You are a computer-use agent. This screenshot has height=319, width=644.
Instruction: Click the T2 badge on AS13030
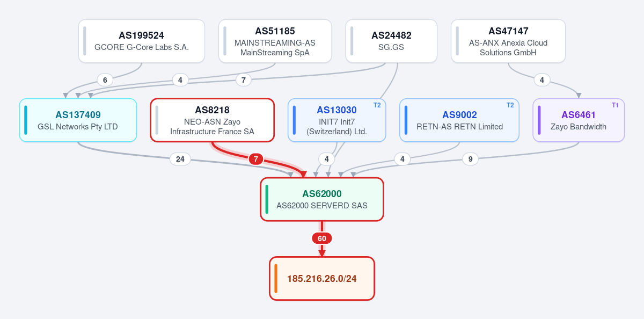pos(377,105)
